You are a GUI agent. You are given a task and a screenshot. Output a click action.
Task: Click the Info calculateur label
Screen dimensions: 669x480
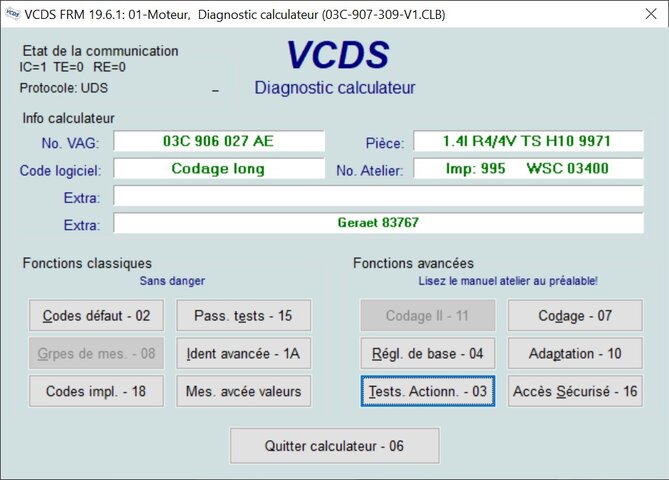(x=68, y=118)
